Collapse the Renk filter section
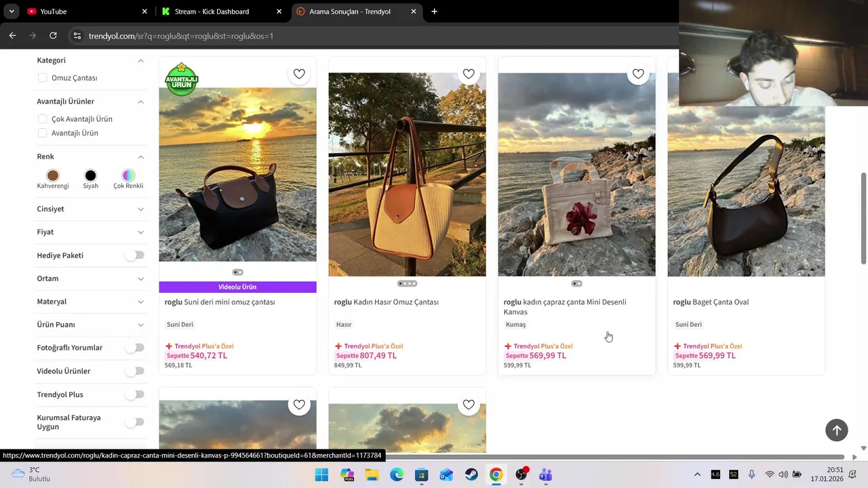Image resolution: width=868 pixels, height=488 pixels. 140,157
